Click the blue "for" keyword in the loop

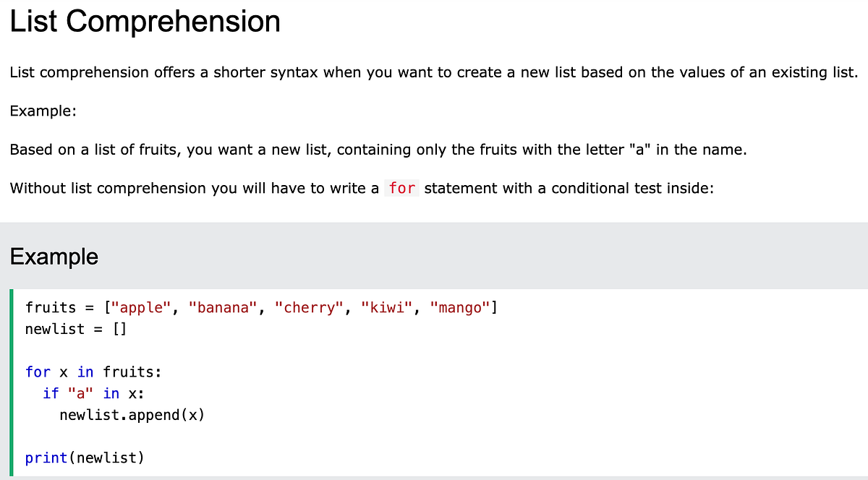tap(38, 372)
